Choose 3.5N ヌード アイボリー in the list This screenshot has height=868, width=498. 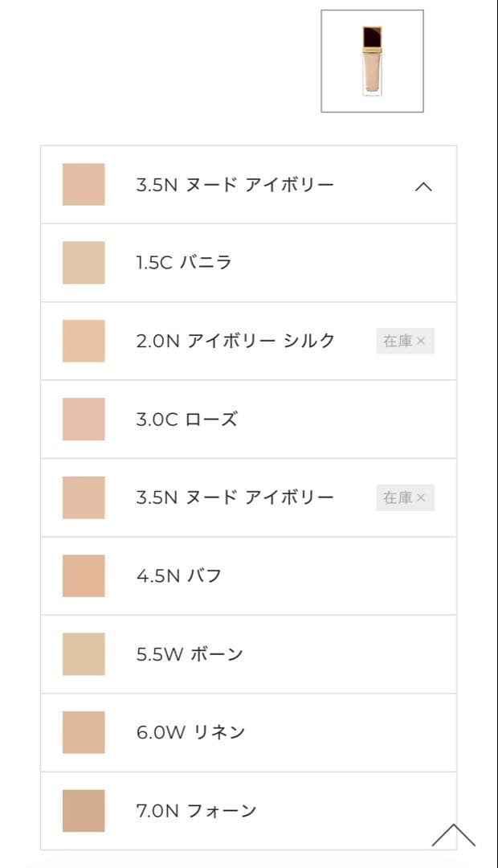pyautogui.click(x=235, y=497)
